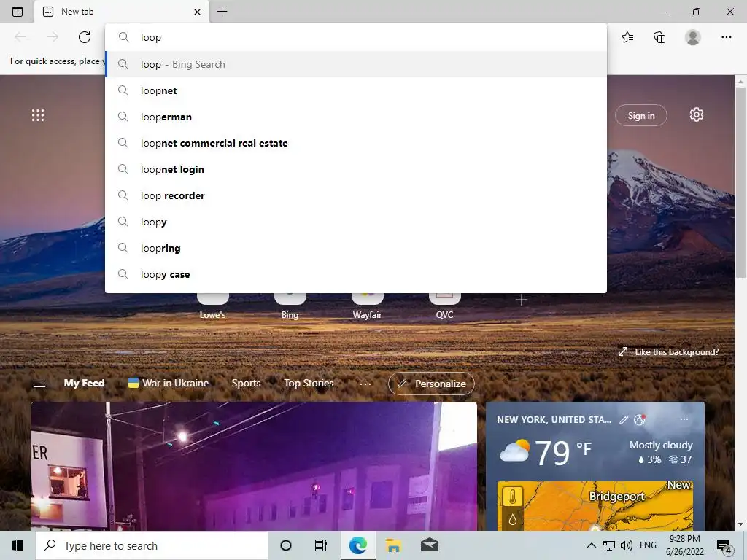747x560 pixels.
Task: Switch to My Feed tab
Action: coord(84,383)
